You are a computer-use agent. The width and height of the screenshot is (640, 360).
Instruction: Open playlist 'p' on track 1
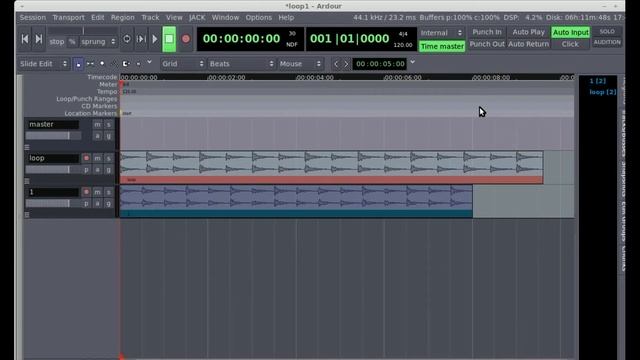click(86, 203)
